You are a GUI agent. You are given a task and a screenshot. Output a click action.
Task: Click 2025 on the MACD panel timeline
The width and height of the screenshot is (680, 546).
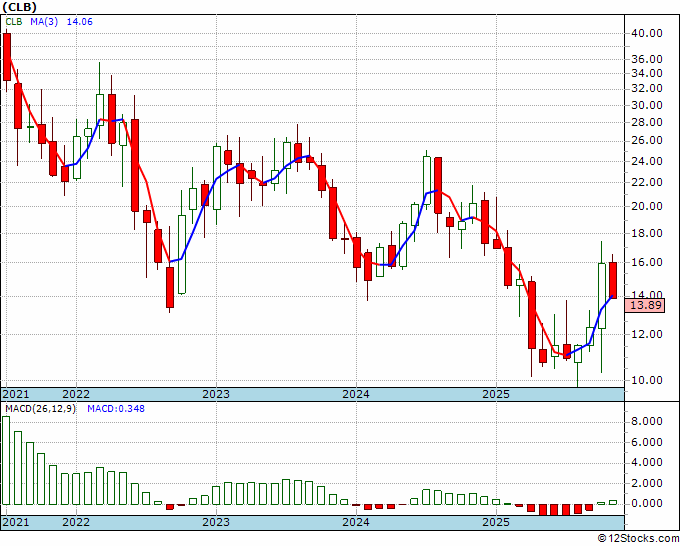tap(496, 522)
